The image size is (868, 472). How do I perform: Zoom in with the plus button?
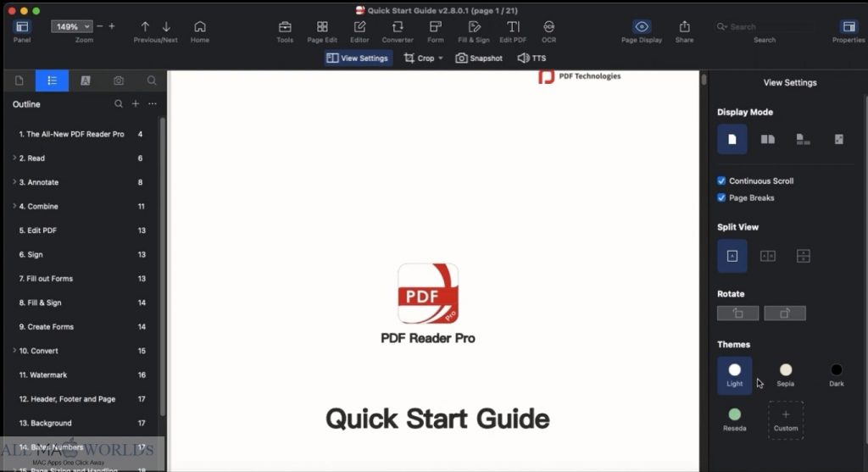112,26
